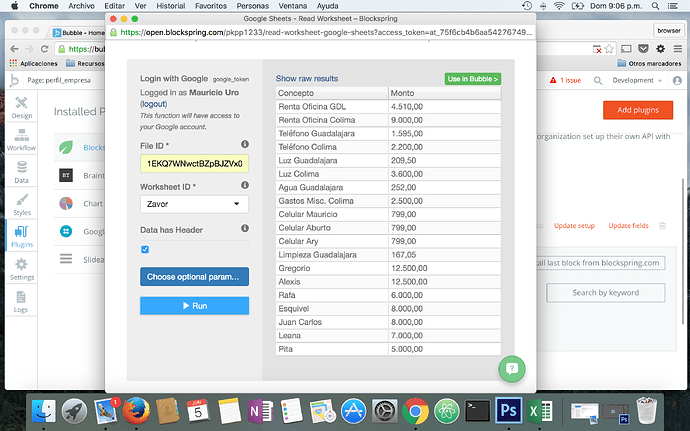690x431 pixels.
Task: Click the Renta Oficina GDL cell
Action: tap(332, 107)
